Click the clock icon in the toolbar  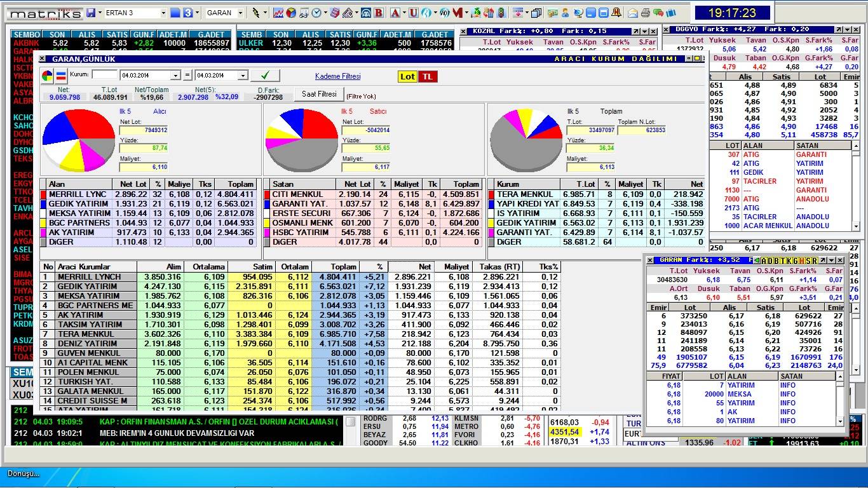[316, 13]
